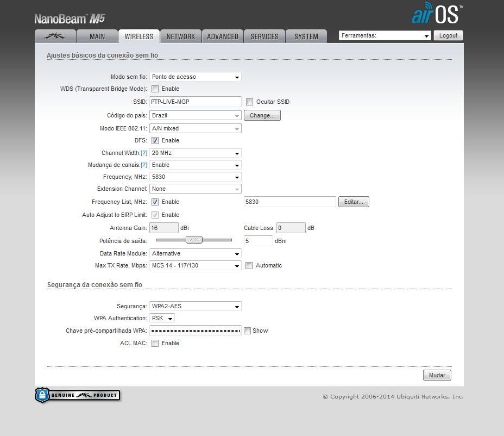The height and width of the screenshot is (436, 504).
Task: Open Data Rate Module dropdown
Action: (196, 253)
